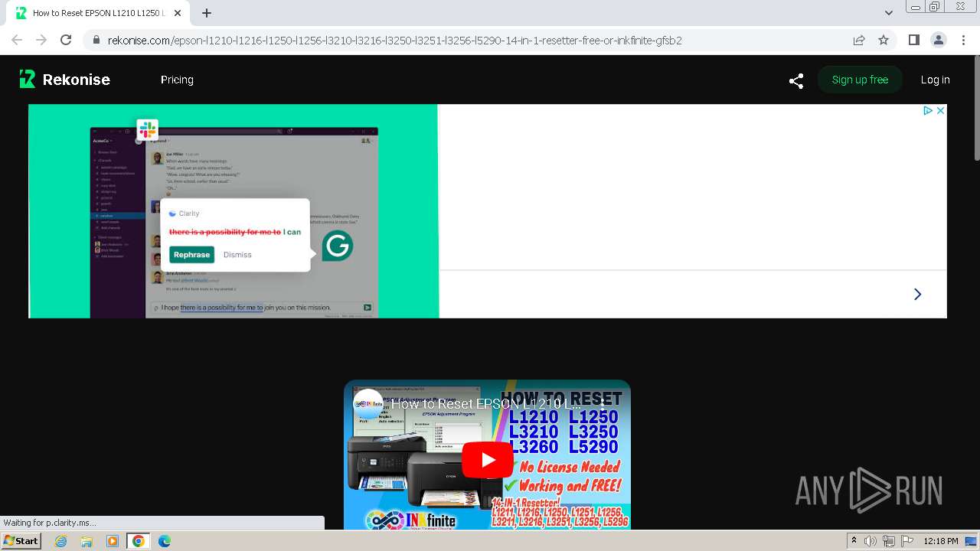
Task: Show hidden system tray icons
Action: click(854, 541)
